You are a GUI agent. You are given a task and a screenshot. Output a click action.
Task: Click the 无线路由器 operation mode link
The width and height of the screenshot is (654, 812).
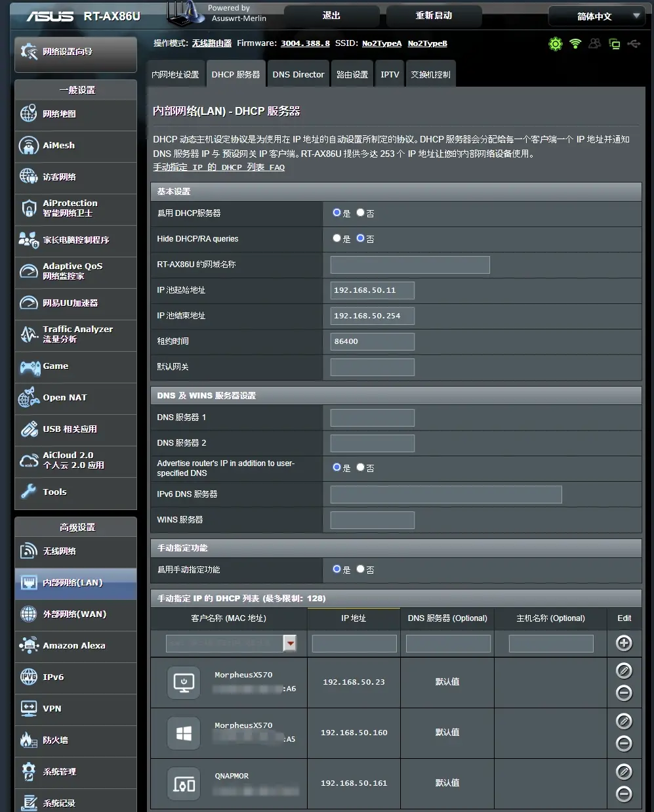tap(212, 43)
